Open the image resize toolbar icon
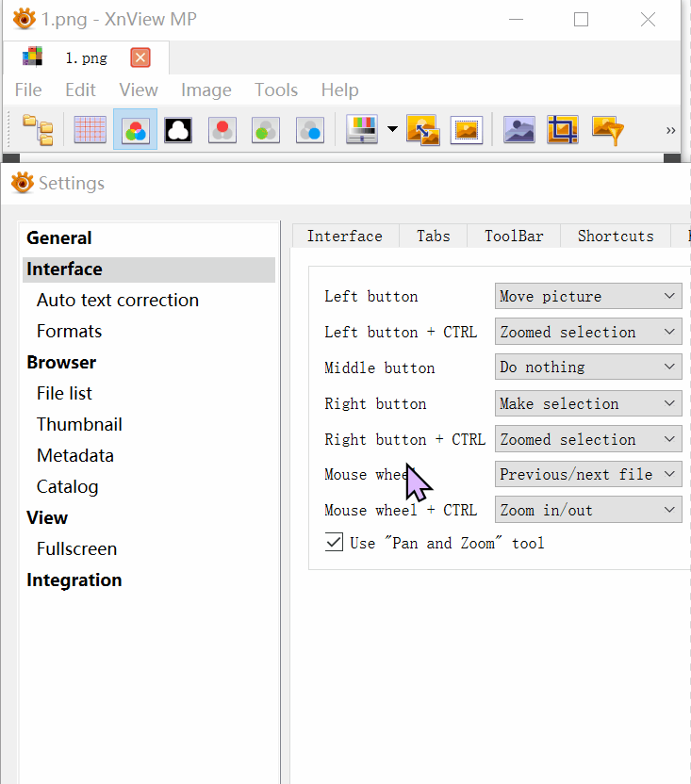691x784 pixels. pyautogui.click(x=422, y=130)
